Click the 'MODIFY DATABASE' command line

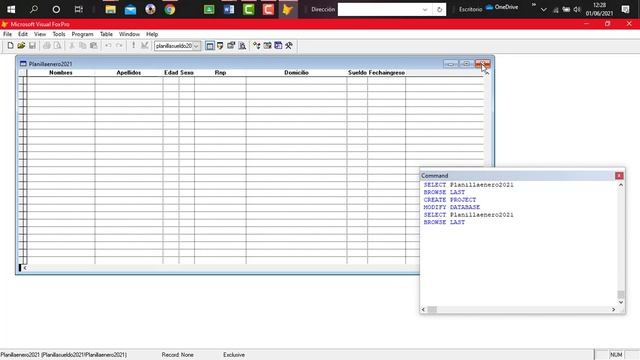pos(452,207)
